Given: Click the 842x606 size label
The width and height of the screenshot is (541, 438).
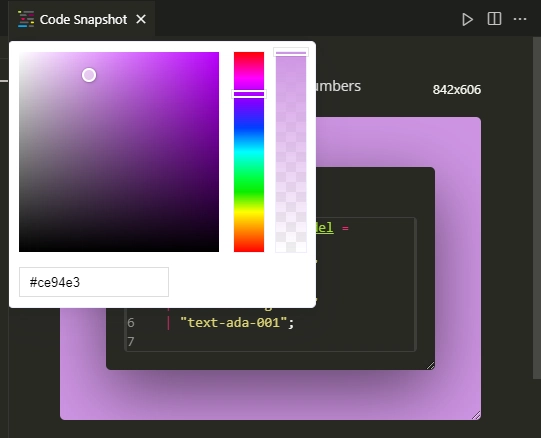Looking at the screenshot, I should [456, 90].
